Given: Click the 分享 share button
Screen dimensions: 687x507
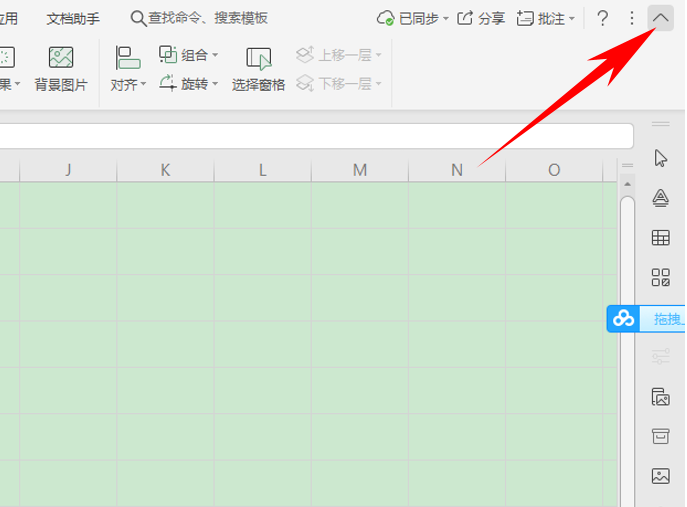Looking at the screenshot, I should pos(481,18).
